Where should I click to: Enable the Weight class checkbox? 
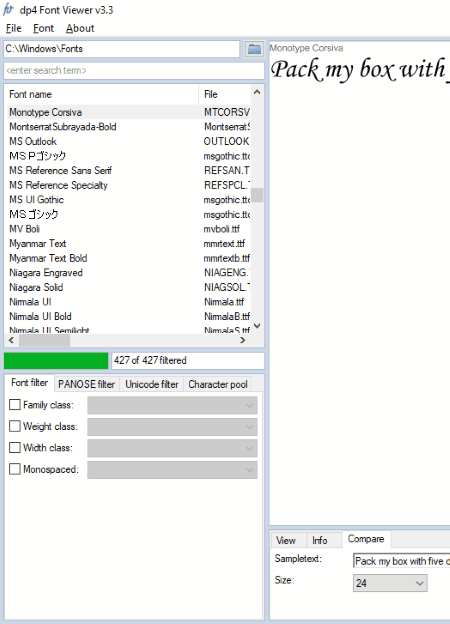pos(15,426)
